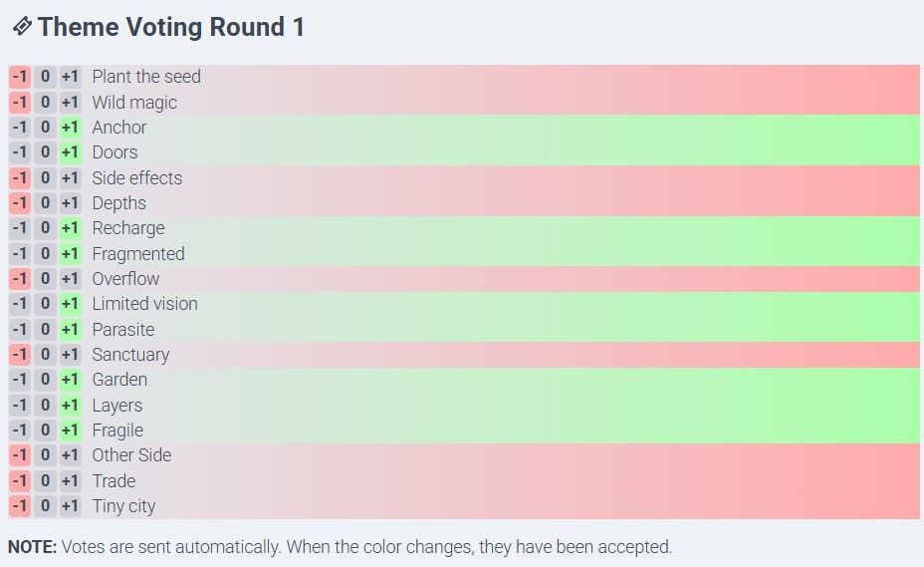Set Parasite vote to neutral 0

pos(45,329)
